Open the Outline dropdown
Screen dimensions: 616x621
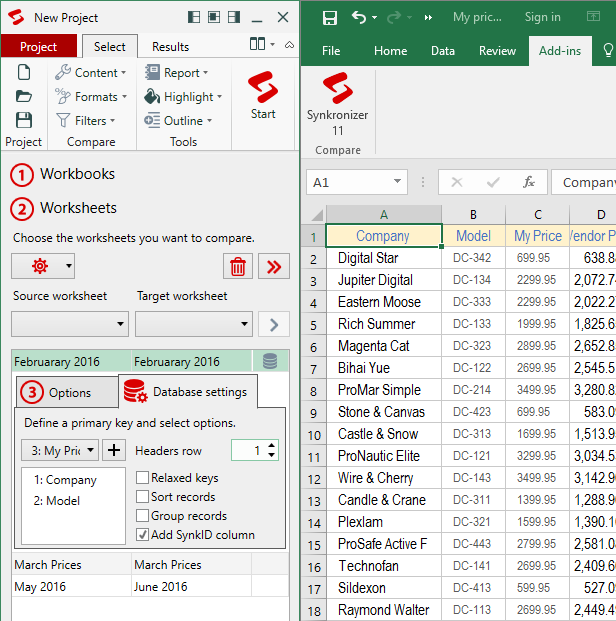point(178,120)
